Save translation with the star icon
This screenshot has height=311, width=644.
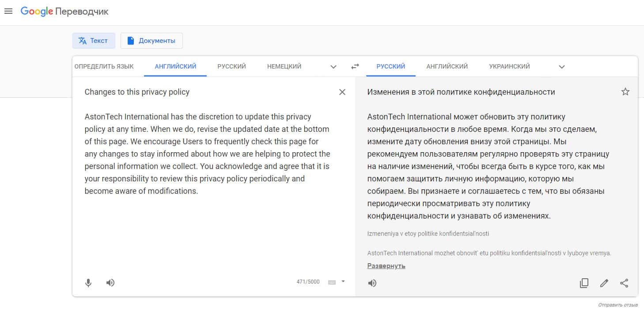[625, 92]
